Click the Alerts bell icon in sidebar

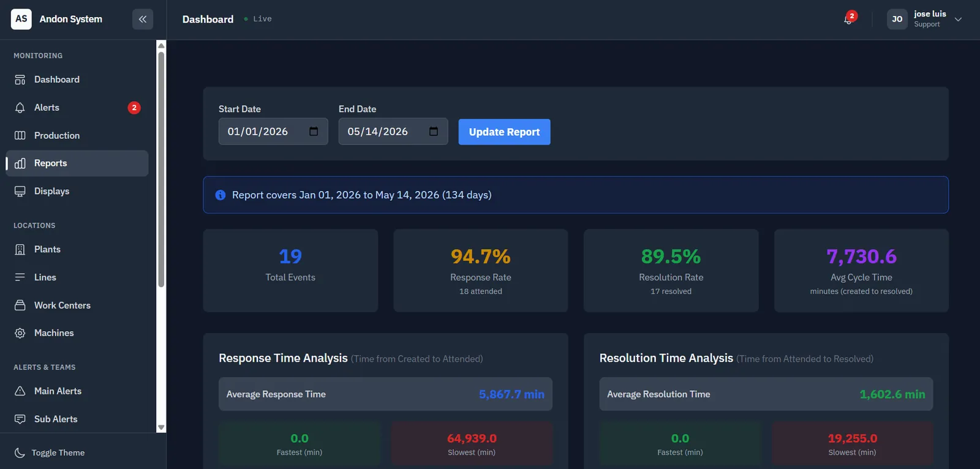(20, 108)
